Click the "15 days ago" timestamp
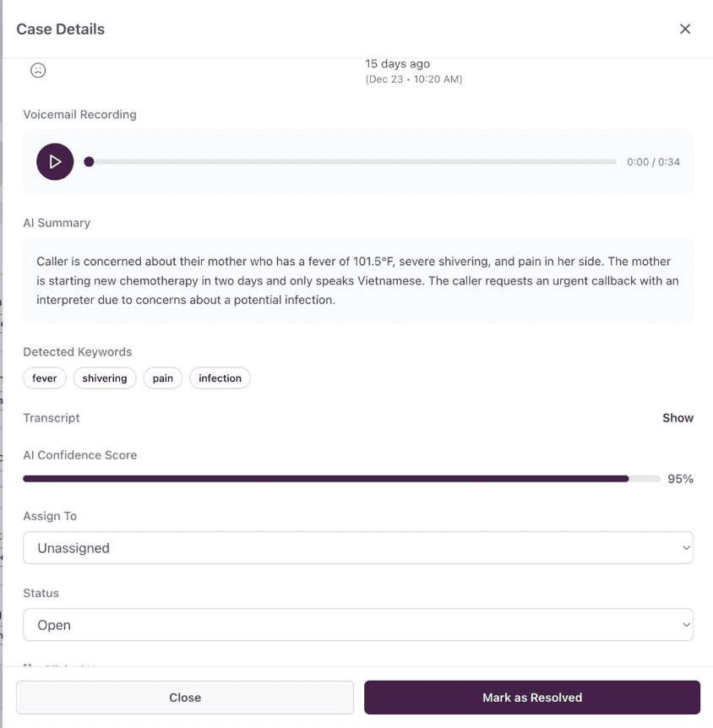 click(397, 64)
